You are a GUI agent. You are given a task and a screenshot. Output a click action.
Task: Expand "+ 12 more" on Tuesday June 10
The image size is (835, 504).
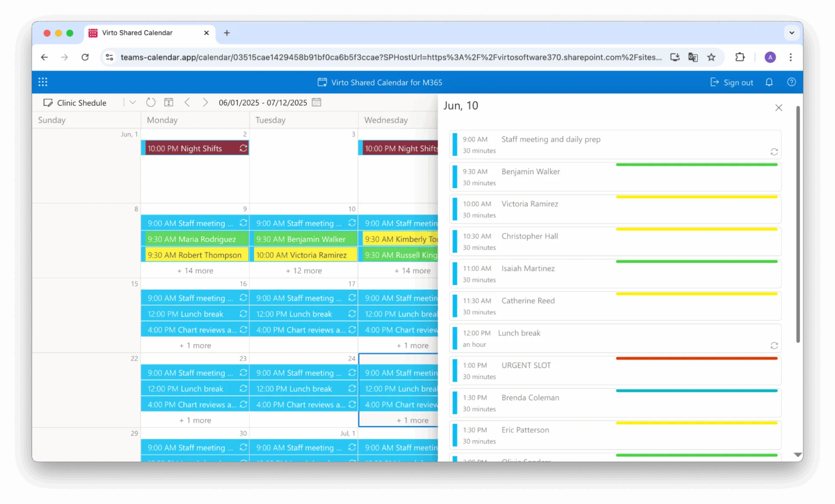point(304,271)
